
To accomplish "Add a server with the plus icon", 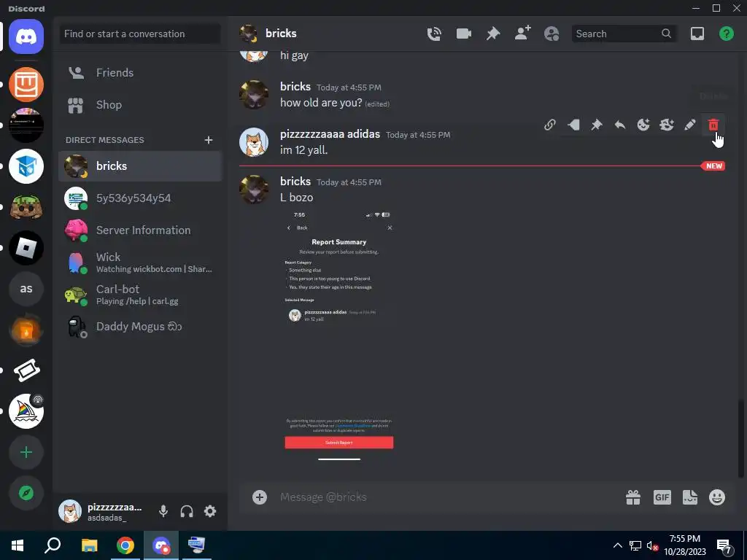I will 26,452.
